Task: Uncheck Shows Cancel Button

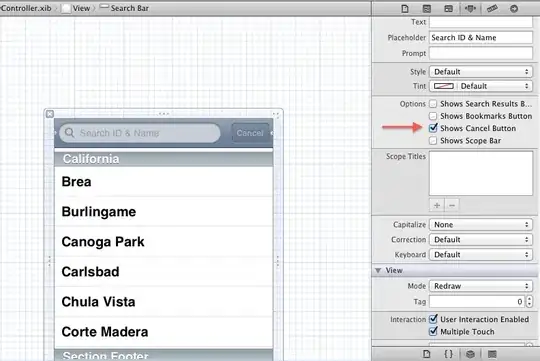Action: coord(433,128)
